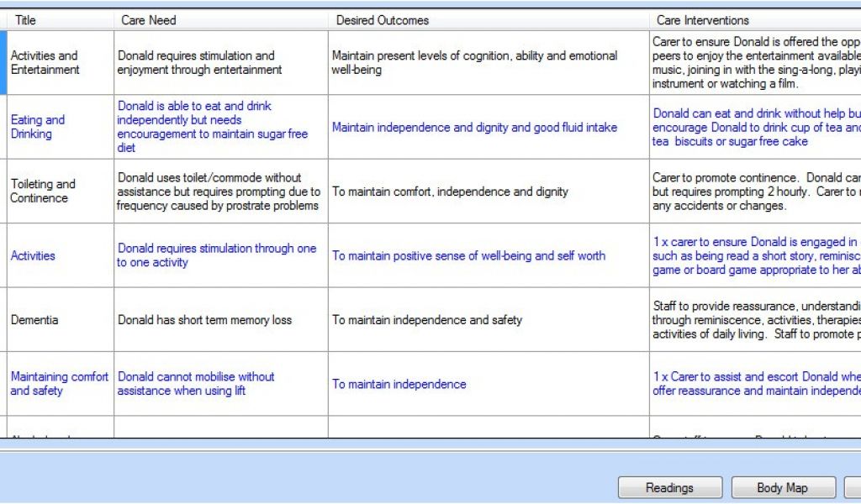This screenshot has height=504, width=861.
Task: Select the sugar free diet care need cell
Action: point(212,127)
